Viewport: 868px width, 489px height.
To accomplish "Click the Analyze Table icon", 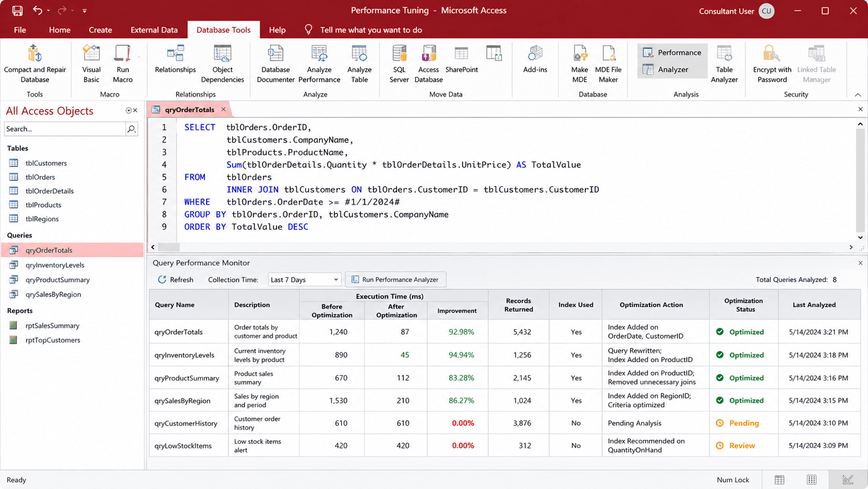I will [x=359, y=54].
